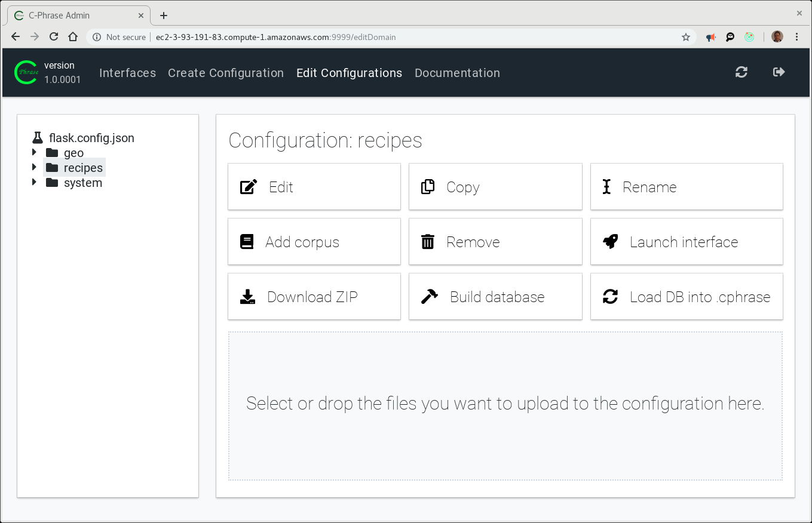
Task: Open the Documentation menu item
Action: [457, 73]
